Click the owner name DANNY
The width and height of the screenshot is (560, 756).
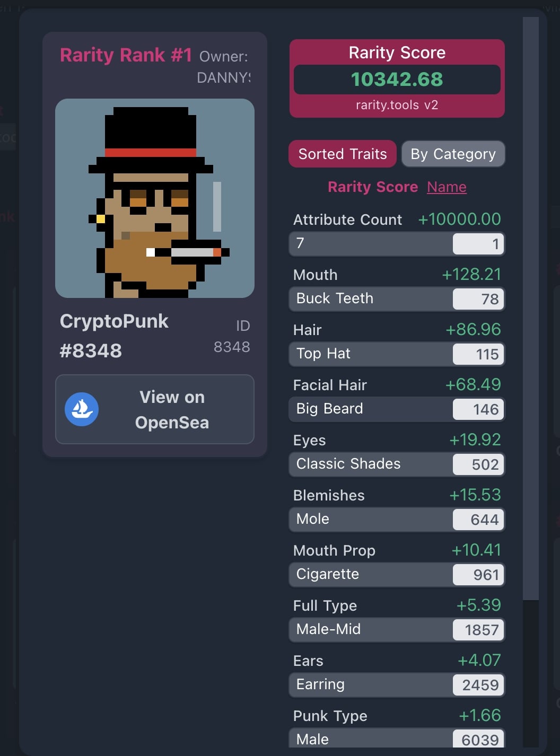click(x=223, y=78)
